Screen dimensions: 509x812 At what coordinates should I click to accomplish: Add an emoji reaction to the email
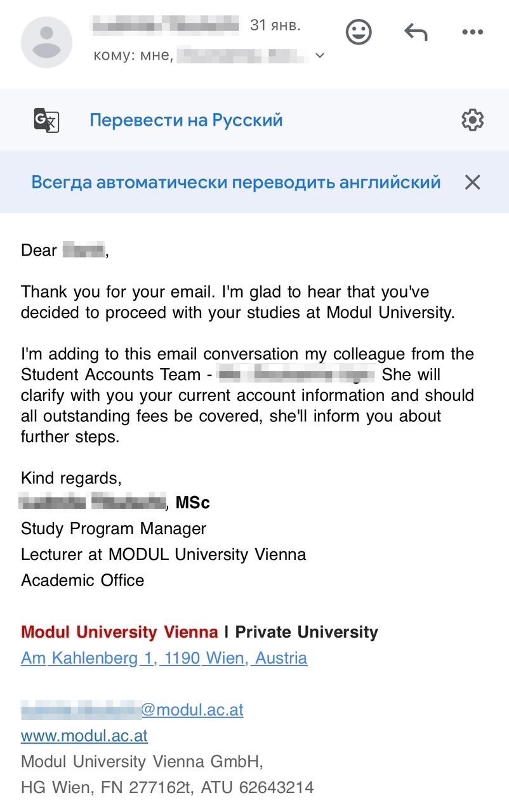[358, 32]
